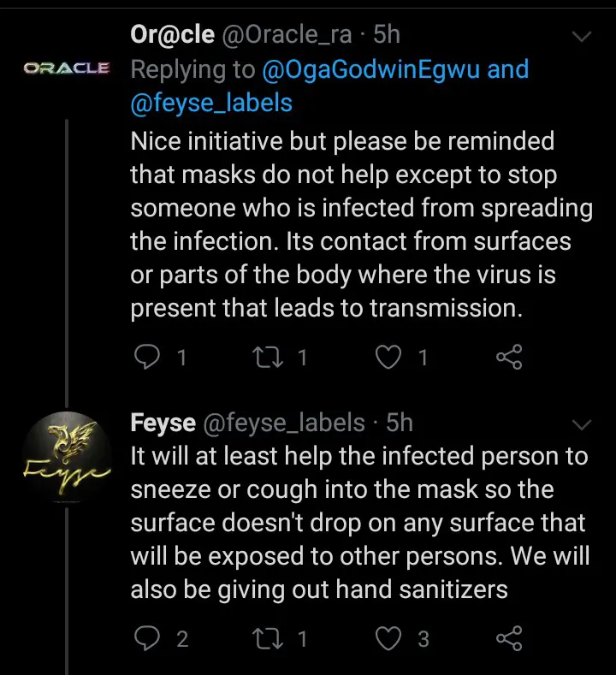Retweet the Or@cle masks tweet
The height and width of the screenshot is (675, 616).
click(x=268, y=358)
